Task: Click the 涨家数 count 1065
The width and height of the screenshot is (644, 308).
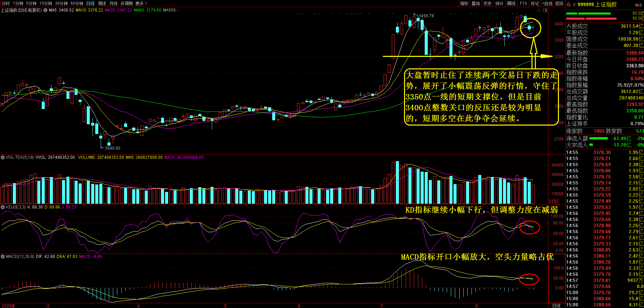Action: pyautogui.click(x=599, y=131)
